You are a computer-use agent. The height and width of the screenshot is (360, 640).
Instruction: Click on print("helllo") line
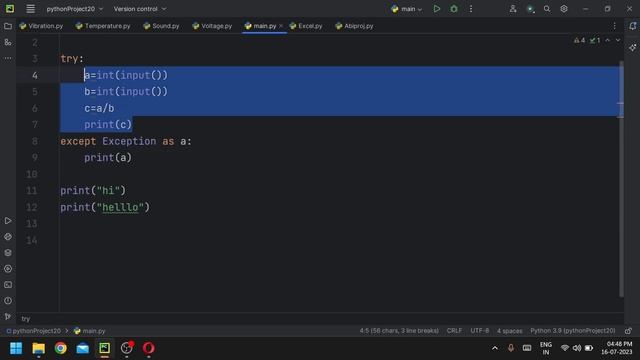(105, 207)
